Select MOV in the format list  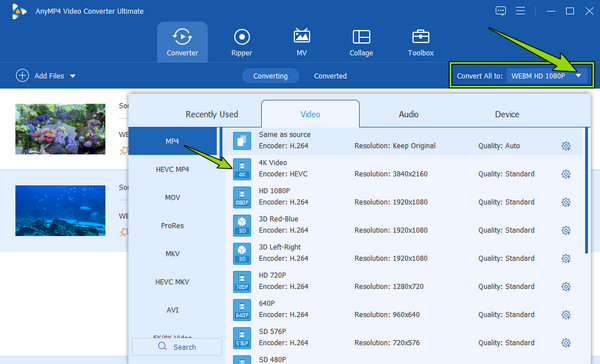click(173, 198)
